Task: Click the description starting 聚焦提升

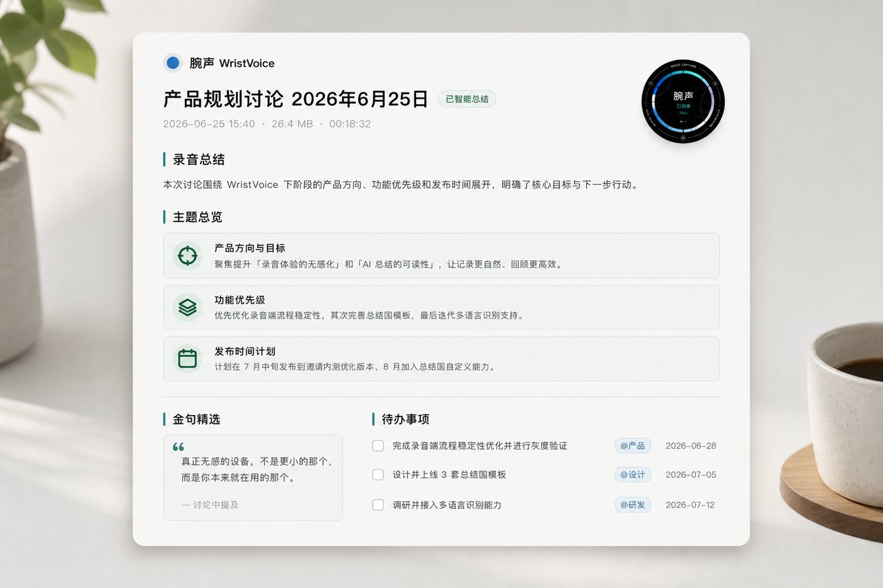Action: point(388,264)
